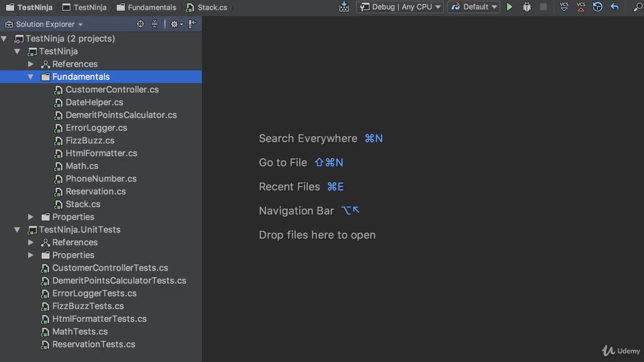Collapse the TestNinja (2 projects) solution node arrow
The image size is (644, 362).
click(4, 39)
